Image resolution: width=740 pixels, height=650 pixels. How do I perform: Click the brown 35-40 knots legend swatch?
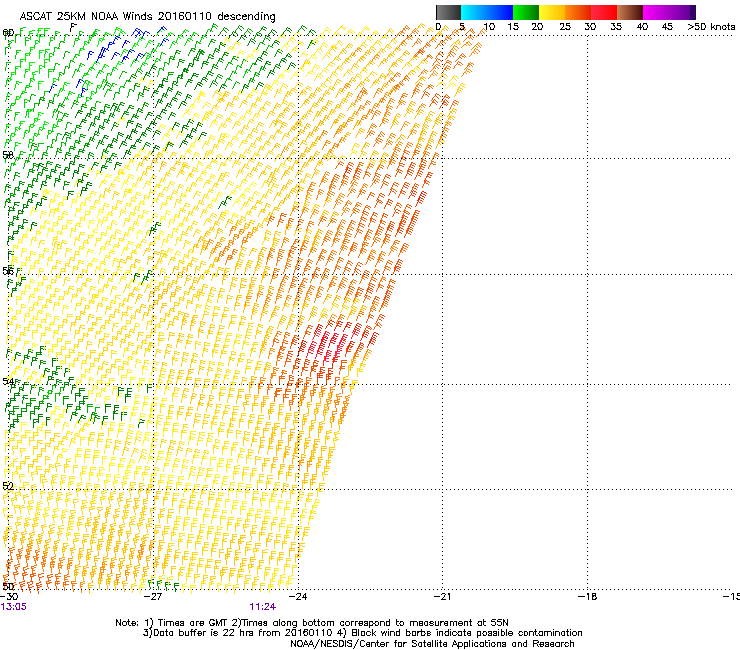[x=630, y=12]
